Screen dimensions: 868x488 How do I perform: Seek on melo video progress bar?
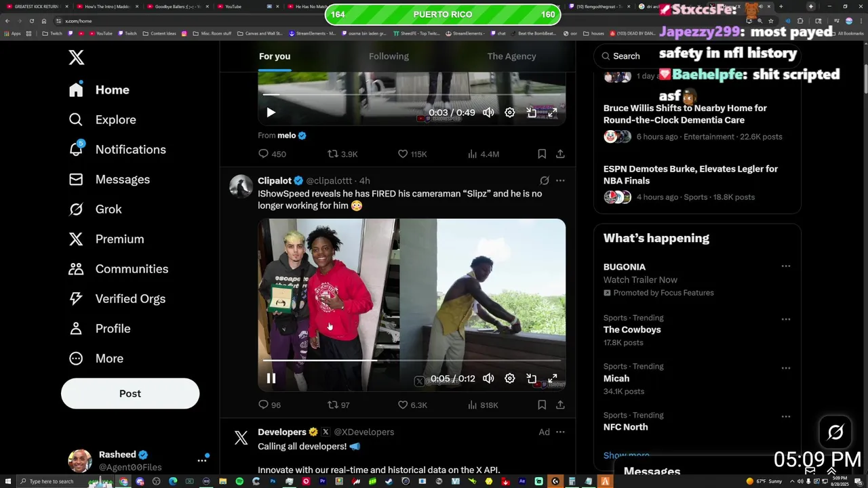(x=412, y=95)
